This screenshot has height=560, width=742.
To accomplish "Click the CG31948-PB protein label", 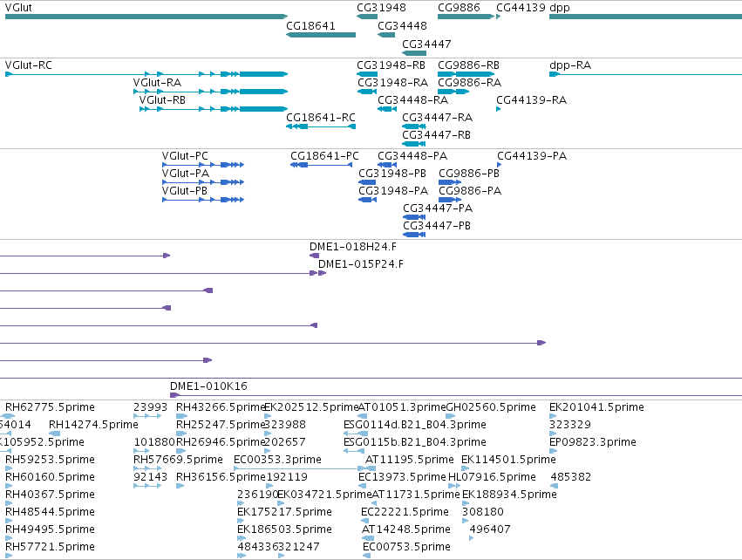I will tap(392, 174).
